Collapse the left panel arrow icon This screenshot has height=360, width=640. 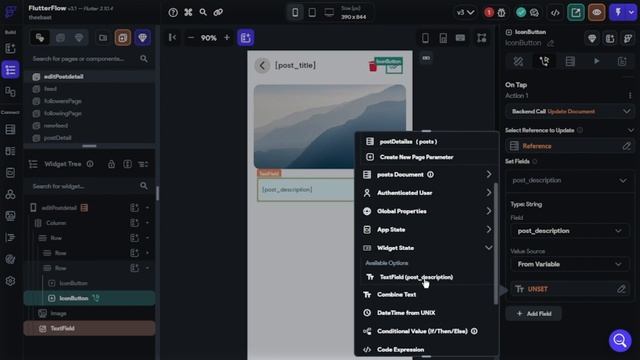172,38
